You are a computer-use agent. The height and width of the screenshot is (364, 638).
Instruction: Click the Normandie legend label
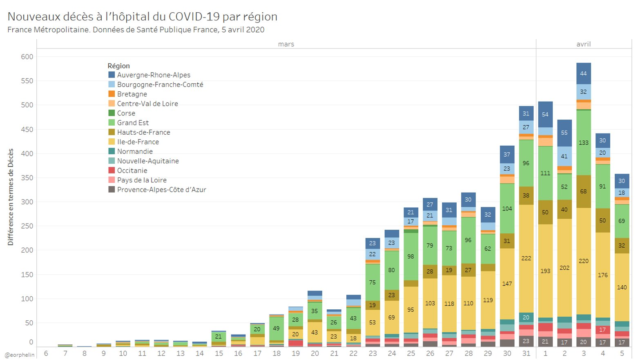[x=135, y=151]
